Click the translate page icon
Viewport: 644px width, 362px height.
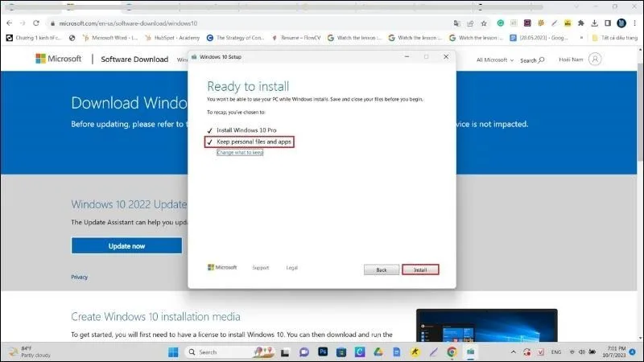(x=456, y=23)
